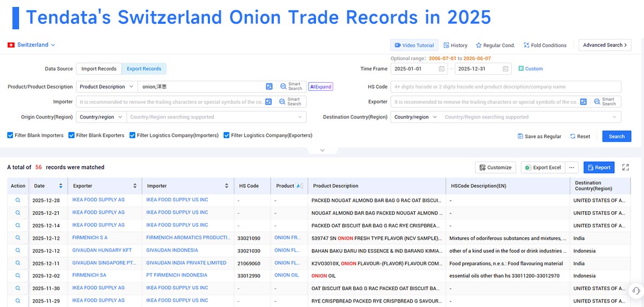The image size is (644, 307).
Task: Open search History
Action: click(x=456, y=45)
